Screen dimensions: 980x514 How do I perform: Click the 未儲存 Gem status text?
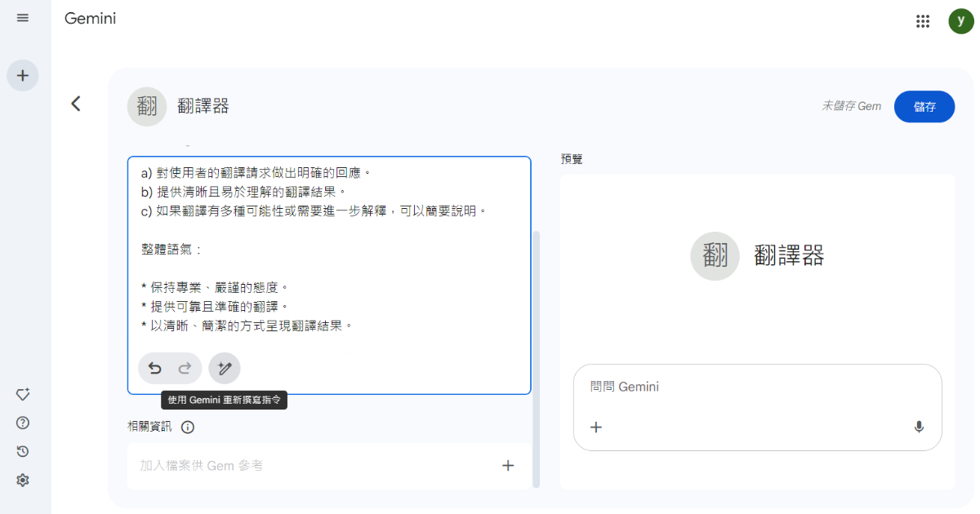click(x=851, y=106)
